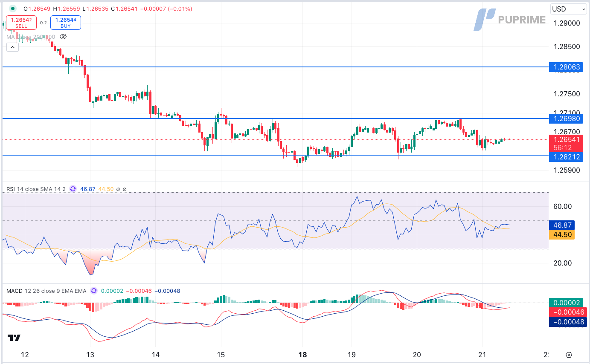Select the MA Cross 200 100 label
This screenshot has width=590, height=364.
click(x=31, y=37)
